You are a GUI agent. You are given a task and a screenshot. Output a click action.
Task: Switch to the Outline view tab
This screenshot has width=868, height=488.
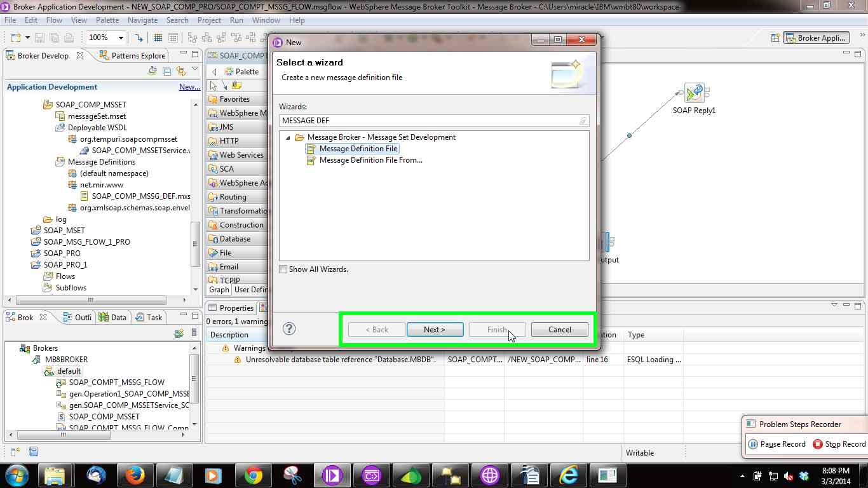coord(78,317)
